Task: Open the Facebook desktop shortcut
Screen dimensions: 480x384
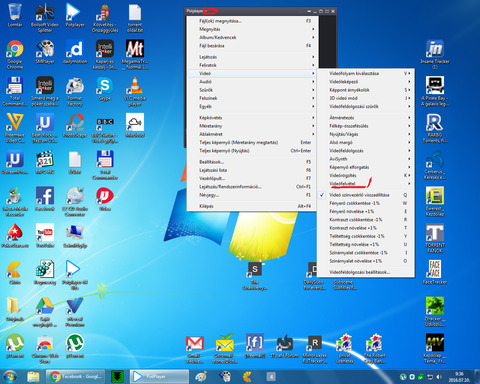Action: [45, 199]
